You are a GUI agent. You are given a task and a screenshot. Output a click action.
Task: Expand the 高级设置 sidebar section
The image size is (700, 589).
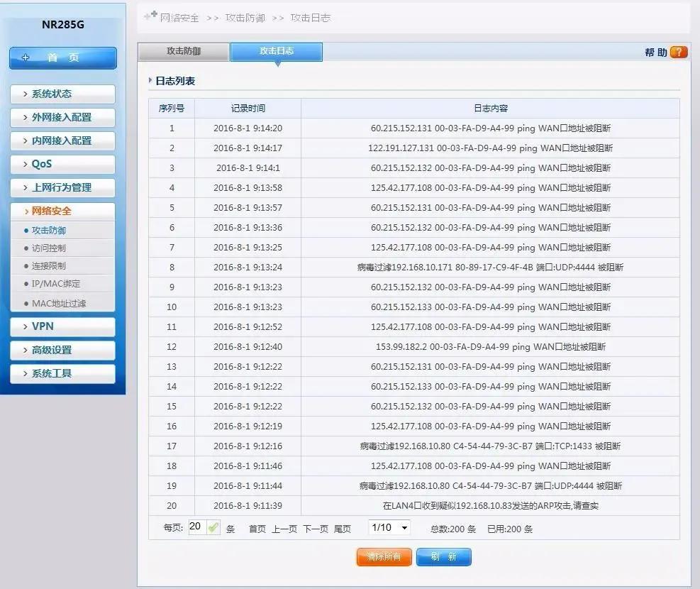click(62, 350)
